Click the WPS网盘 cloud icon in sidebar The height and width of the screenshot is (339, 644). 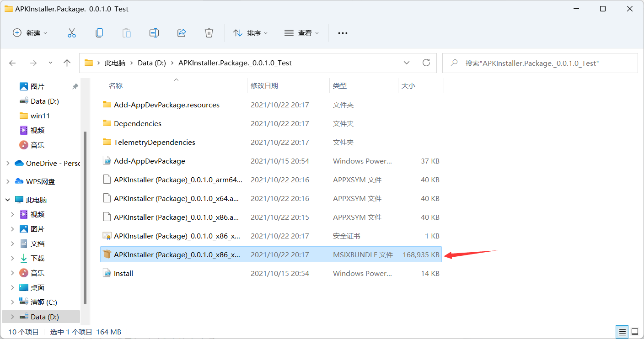tap(19, 181)
